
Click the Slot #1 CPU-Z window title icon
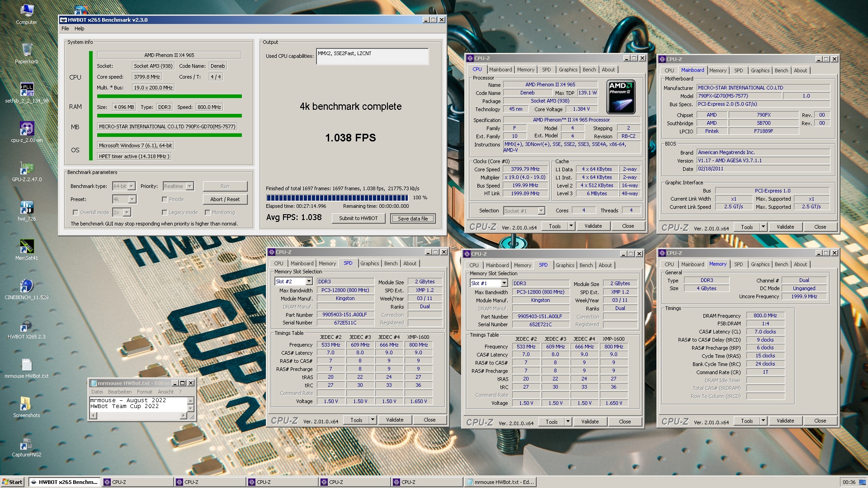[467, 254]
